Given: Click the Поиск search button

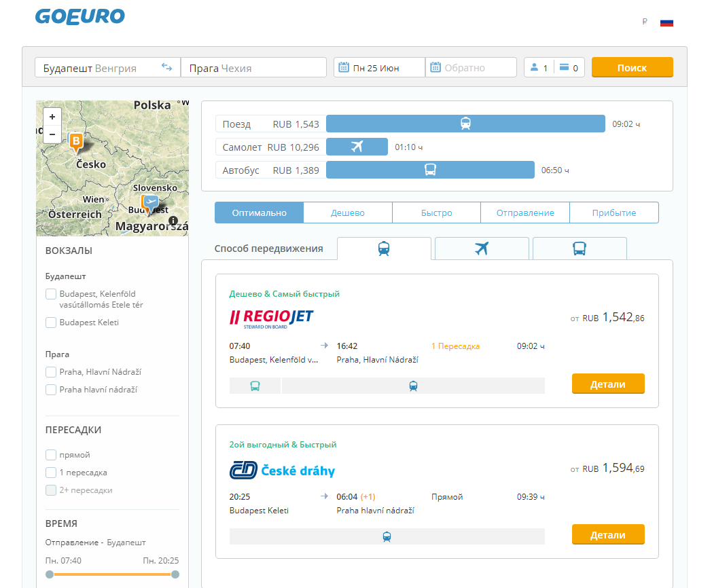Looking at the screenshot, I should click(632, 68).
